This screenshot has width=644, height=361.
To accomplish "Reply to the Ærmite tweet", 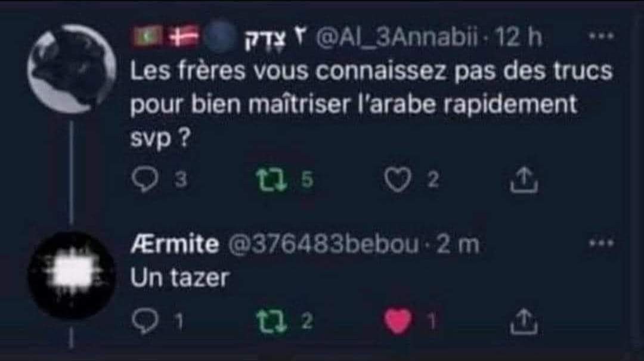I will [145, 321].
